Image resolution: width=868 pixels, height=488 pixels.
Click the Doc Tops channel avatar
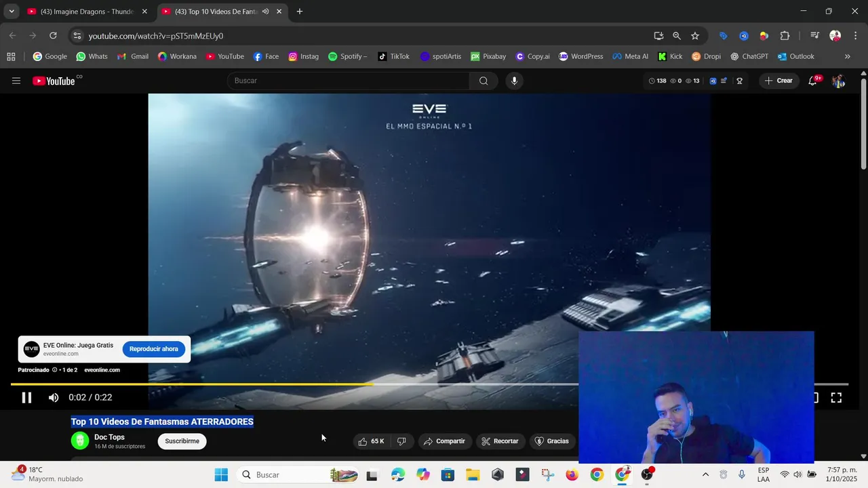coord(80,441)
